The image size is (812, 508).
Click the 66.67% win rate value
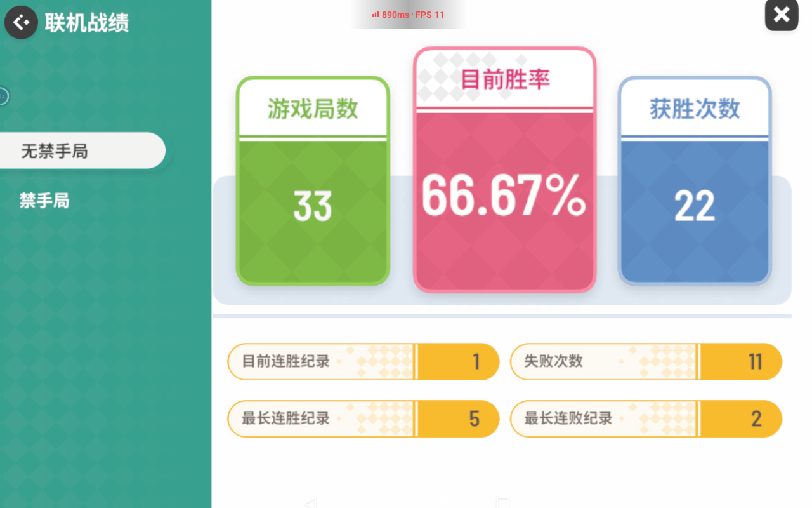504,196
